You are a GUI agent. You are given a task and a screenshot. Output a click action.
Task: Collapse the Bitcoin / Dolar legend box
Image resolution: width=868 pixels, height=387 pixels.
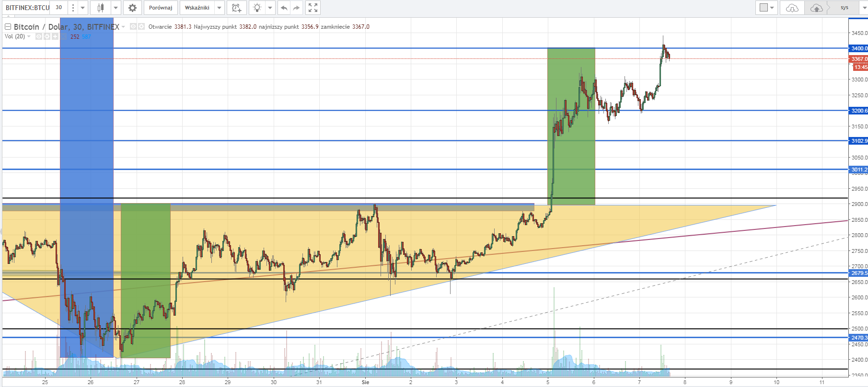[x=8, y=27]
